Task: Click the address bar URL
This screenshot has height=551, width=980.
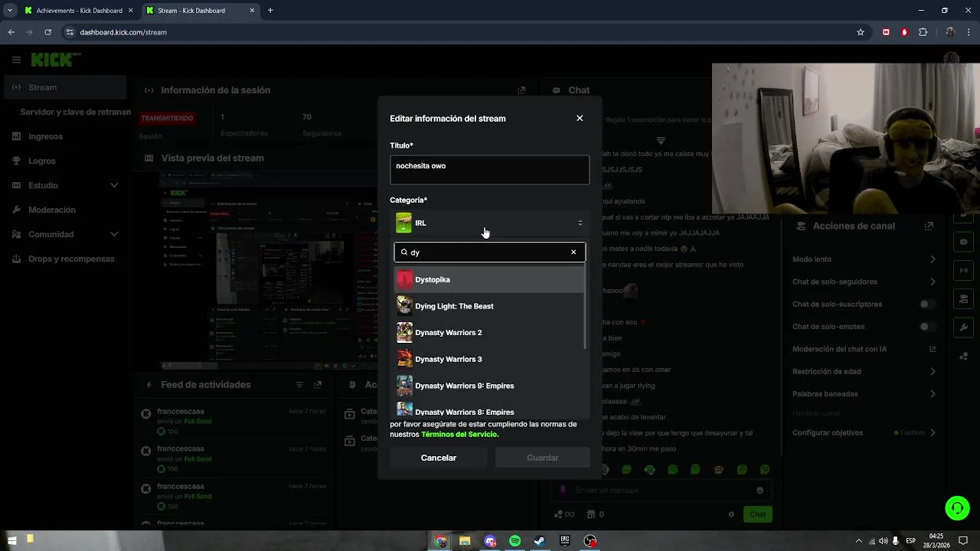Action: 123,32
